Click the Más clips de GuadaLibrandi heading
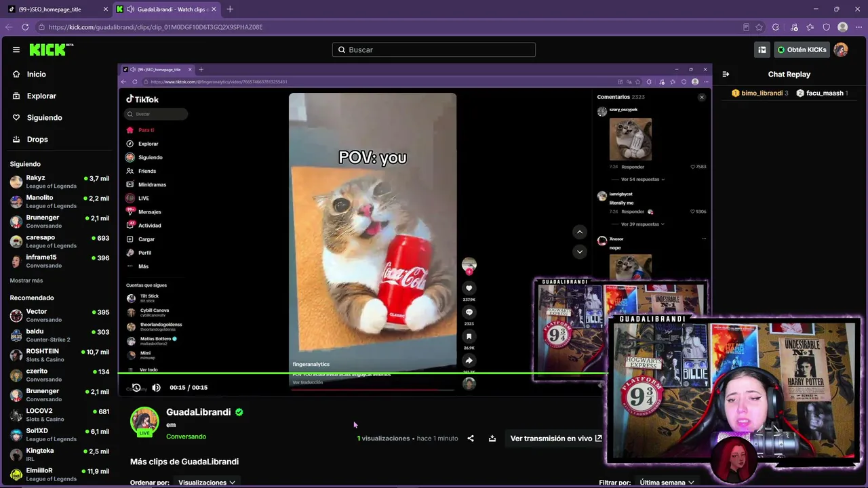 [184, 462]
